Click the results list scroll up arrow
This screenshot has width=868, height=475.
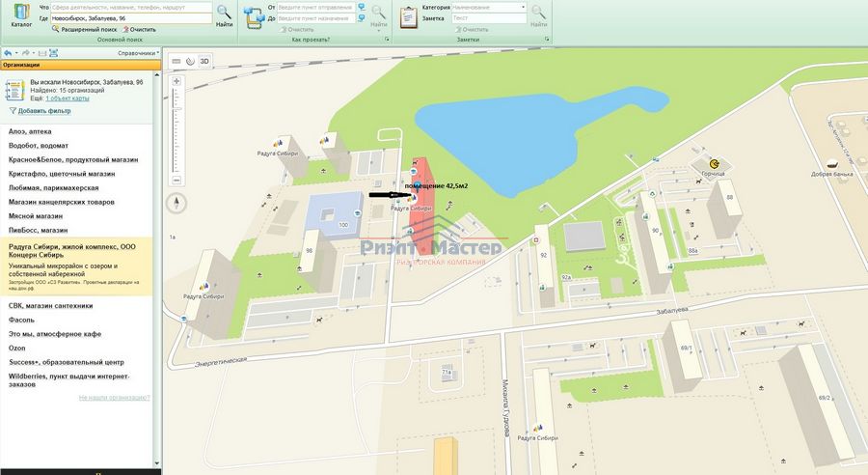[156, 75]
